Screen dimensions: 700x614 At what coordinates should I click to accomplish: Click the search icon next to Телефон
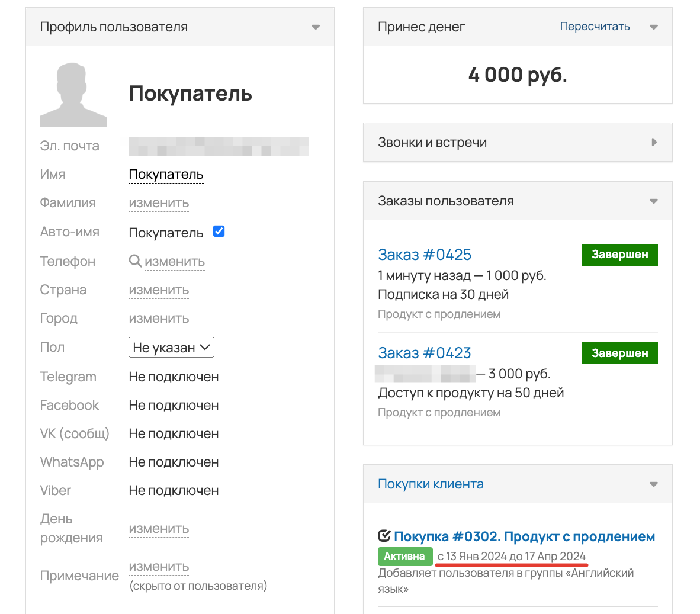pyautogui.click(x=135, y=261)
